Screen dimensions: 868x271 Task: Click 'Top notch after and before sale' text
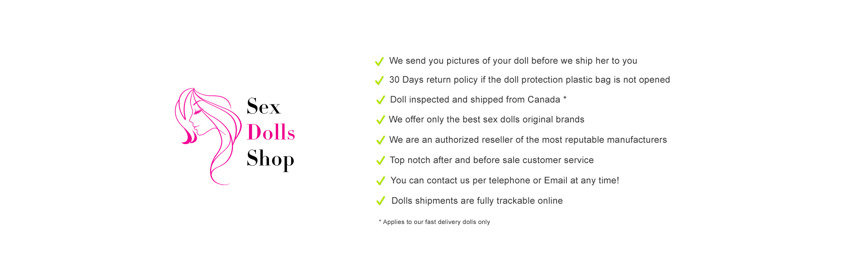491,160
